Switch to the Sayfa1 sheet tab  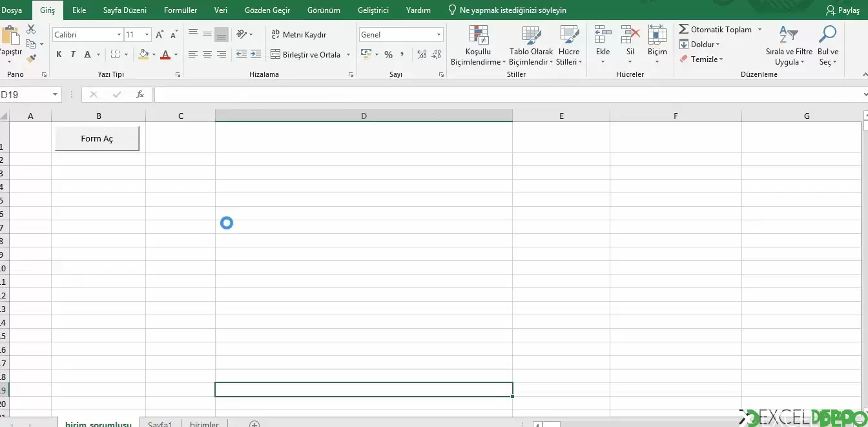(x=160, y=424)
